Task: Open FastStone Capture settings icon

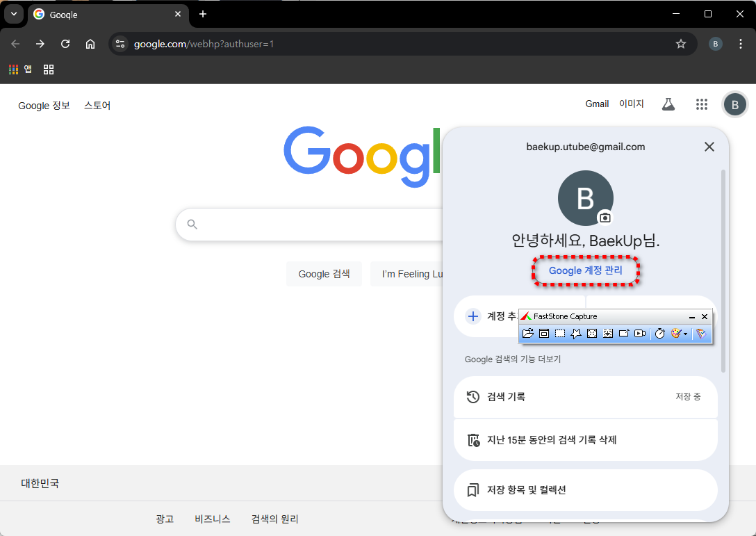Action: (701, 334)
